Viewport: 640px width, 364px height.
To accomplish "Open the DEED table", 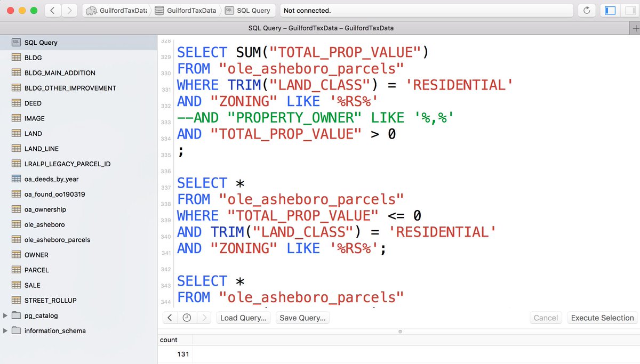I will [78, 103].
